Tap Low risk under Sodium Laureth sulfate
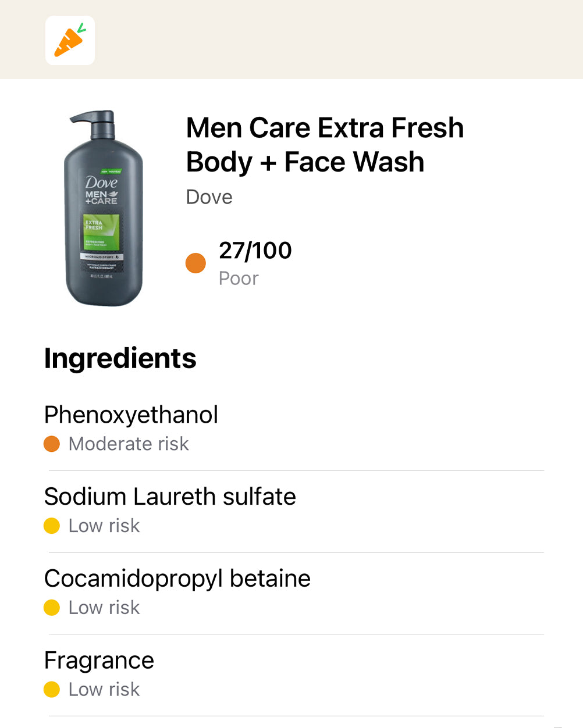Viewport: 583px width, 728px height. (x=104, y=526)
